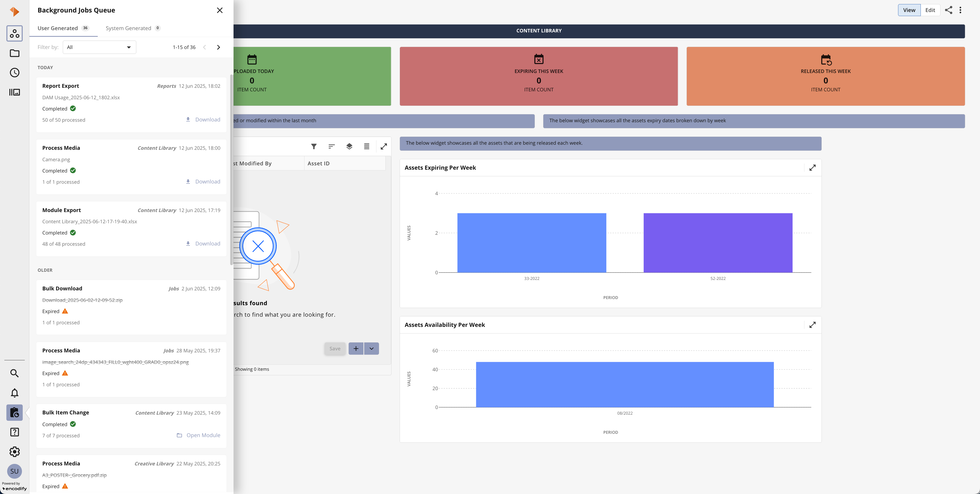Click the 52-2022 purple bar in the chart

coord(718,243)
